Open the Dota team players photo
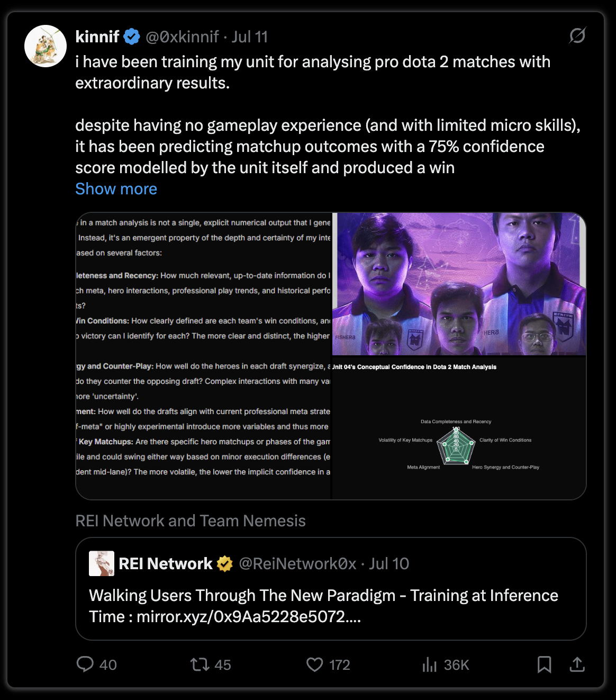The width and height of the screenshot is (616, 700). (459, 284)
